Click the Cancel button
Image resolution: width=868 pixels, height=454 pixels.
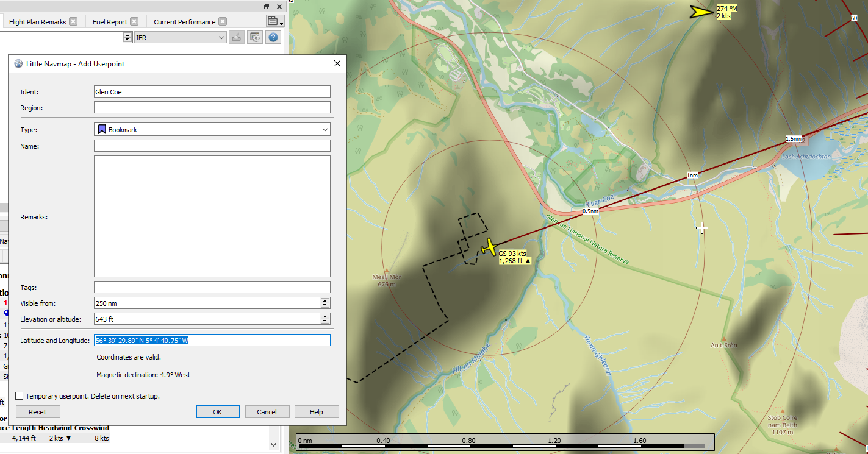267,412
